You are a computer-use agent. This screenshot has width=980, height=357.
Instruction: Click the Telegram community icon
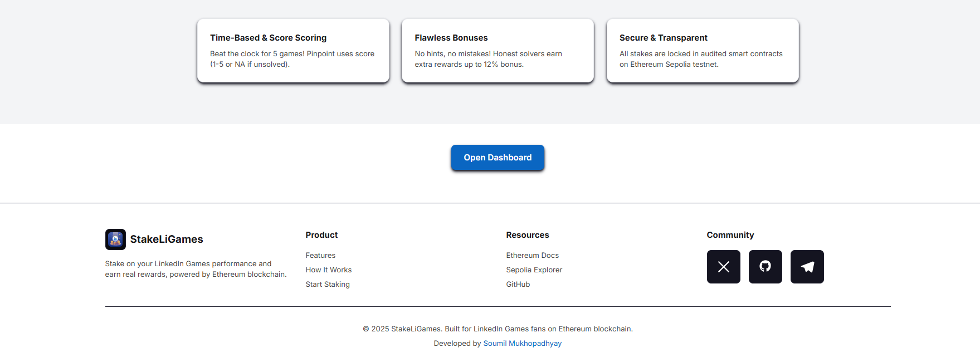807,267
